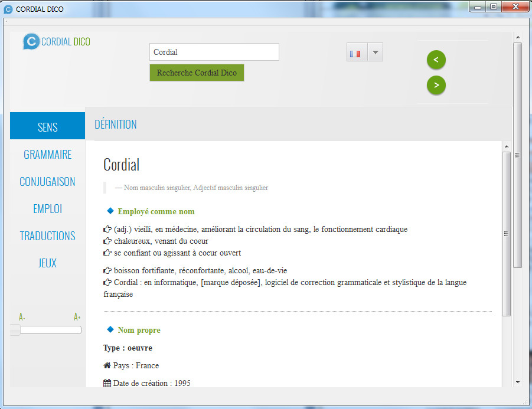Click the pointing hand icon beside 'chaleureux'
The height and width of the screenshot is (409, 532).
[107, 241]
